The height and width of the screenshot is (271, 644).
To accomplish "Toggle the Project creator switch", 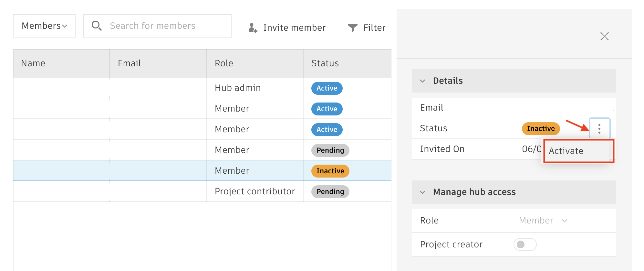I will tap(525, 244).
